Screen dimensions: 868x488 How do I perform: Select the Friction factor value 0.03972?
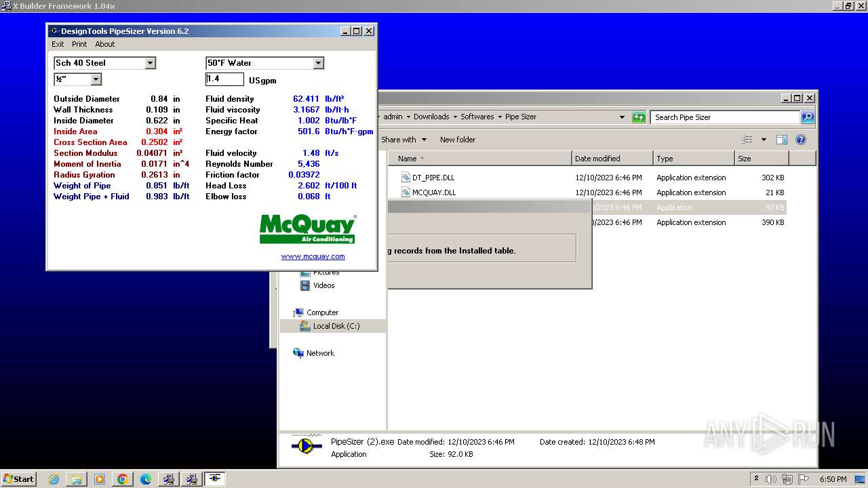coord(304,175)
